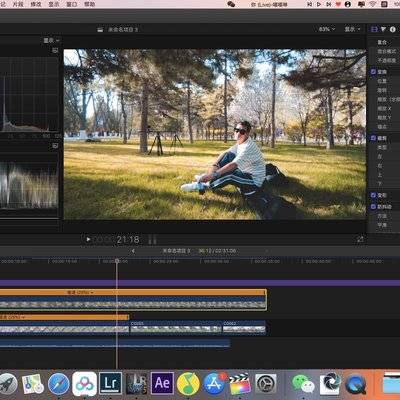
Task: Click the timeline project name label
Action: [x=176, y=251]
